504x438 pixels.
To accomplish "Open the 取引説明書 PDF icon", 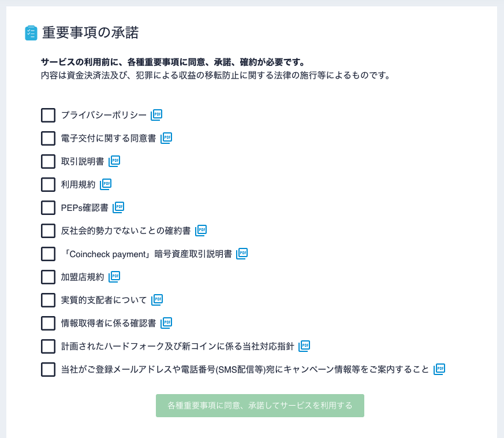I will (114, 161).
